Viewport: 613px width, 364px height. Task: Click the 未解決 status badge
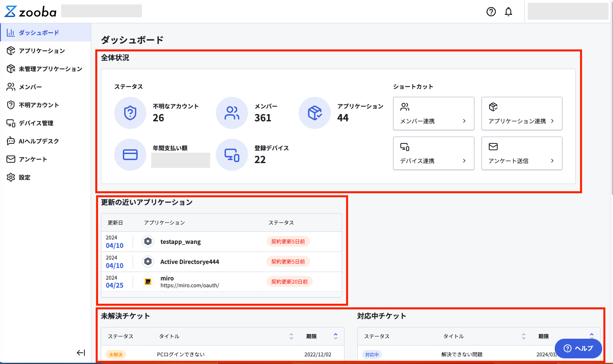click(116, 354)
